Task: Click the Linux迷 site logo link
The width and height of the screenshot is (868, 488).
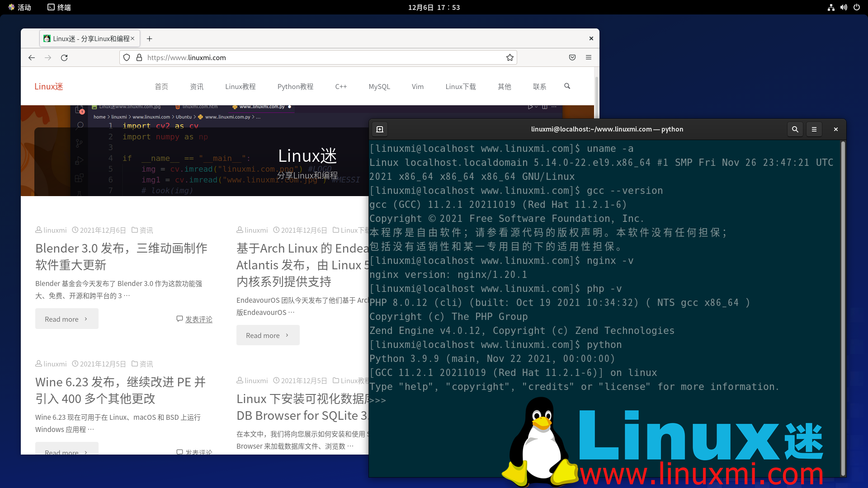Action: coord(49,86)
